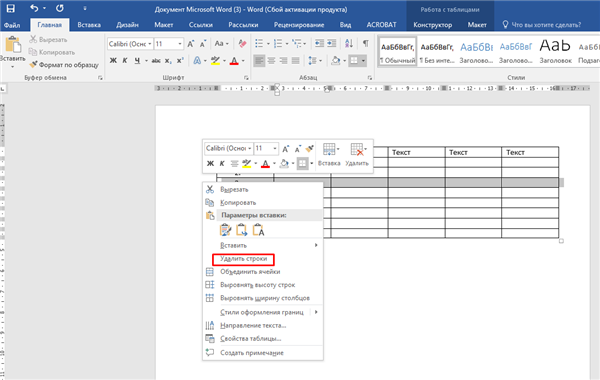This screenshot has width=600, height=380.
Task: Open the font size dropdown in the ribbon
Action: click(180, 44)
